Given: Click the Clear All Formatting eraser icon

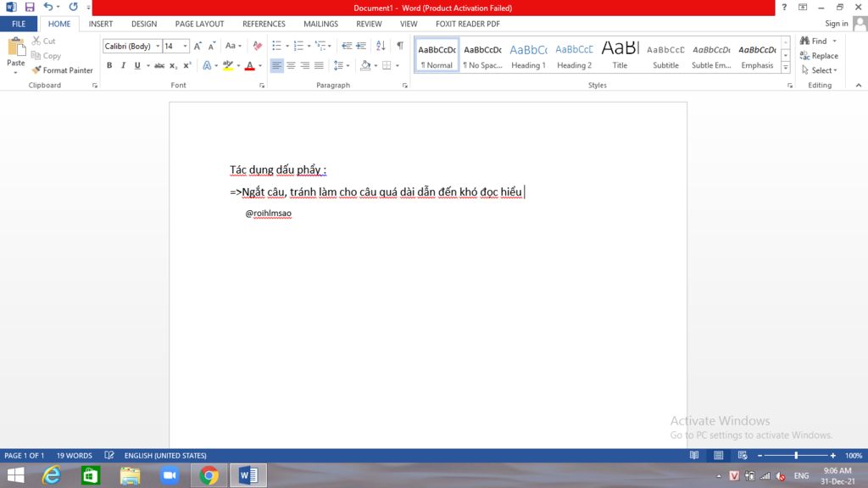Looking at the screenshot, I should coord(258,46).
